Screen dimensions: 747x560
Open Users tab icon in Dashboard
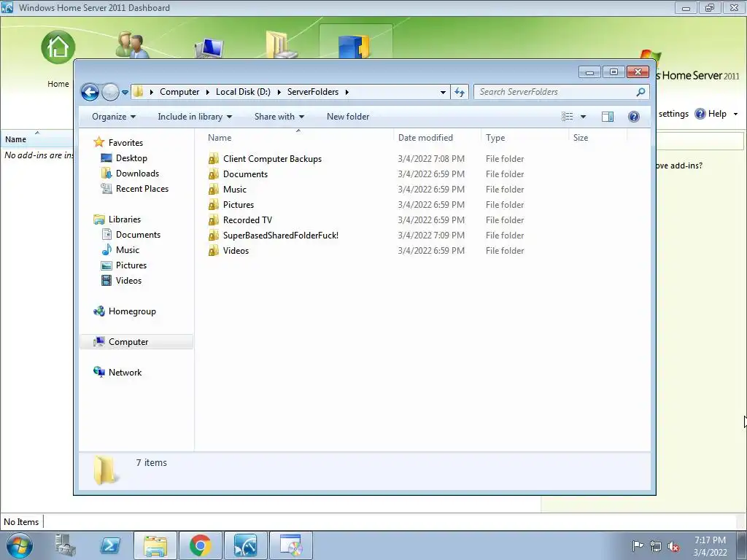(131, 45)
